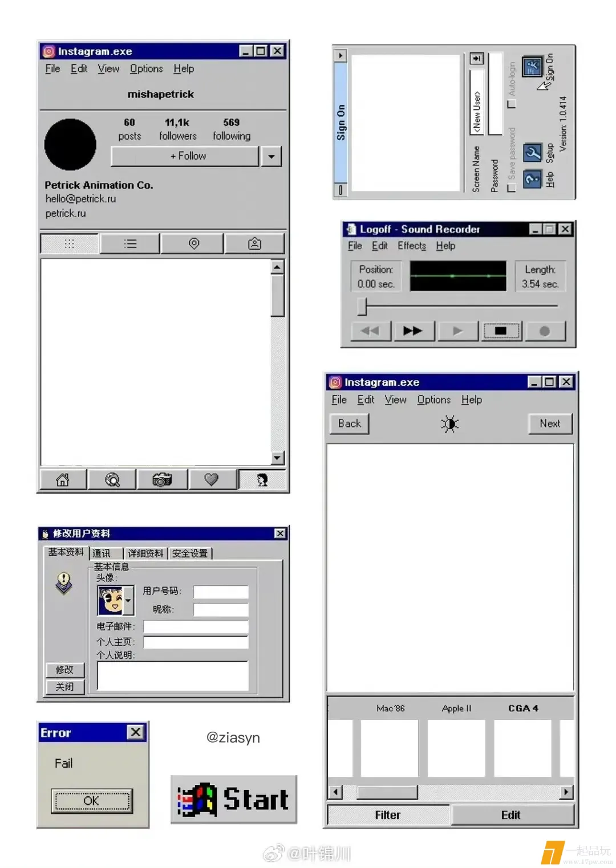Select the Edit tab at bottom
This screenshot has height=868, width=616.
(511, 815)
